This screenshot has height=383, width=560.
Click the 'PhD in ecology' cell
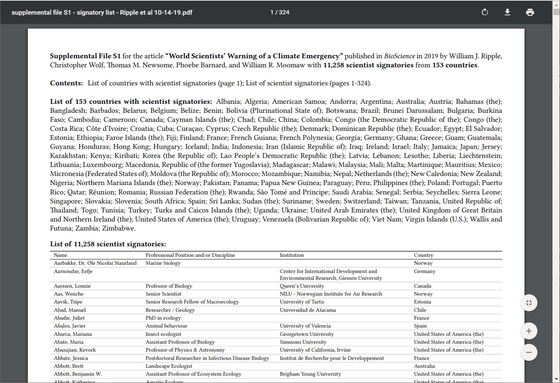163,318
